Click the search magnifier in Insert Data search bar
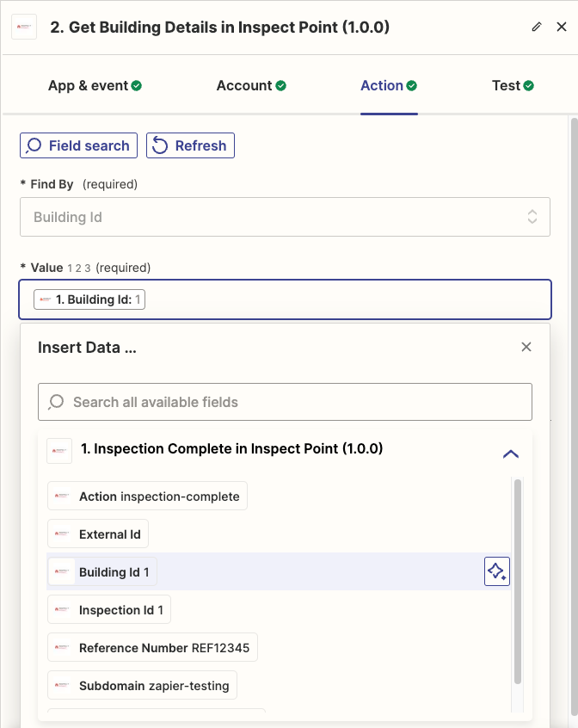This screenshot has height=728, width=578. pyautogui.click(x=55, y=401)
